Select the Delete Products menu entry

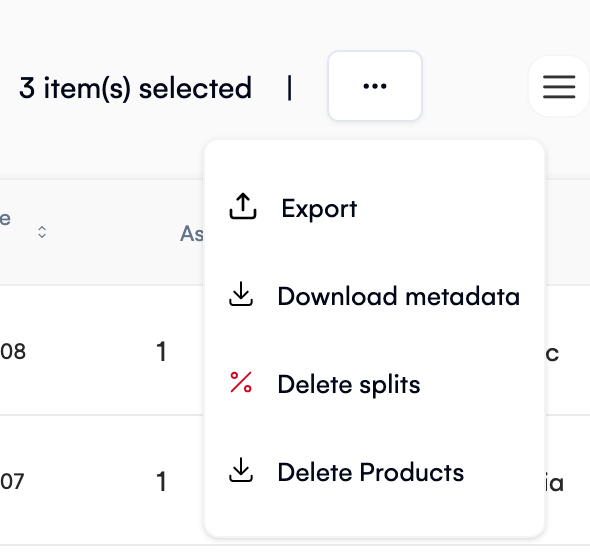pos(371,472)
